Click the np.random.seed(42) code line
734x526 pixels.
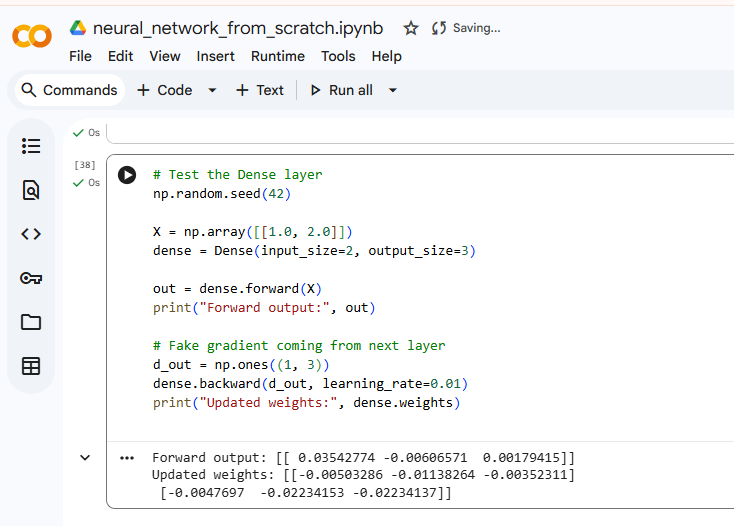pos(222,194)
